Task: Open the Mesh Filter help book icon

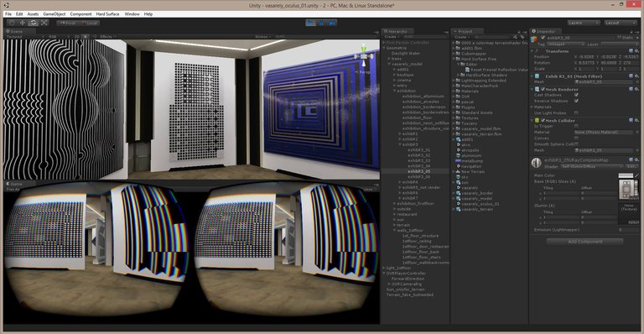Action: click(x=631, y=76)
